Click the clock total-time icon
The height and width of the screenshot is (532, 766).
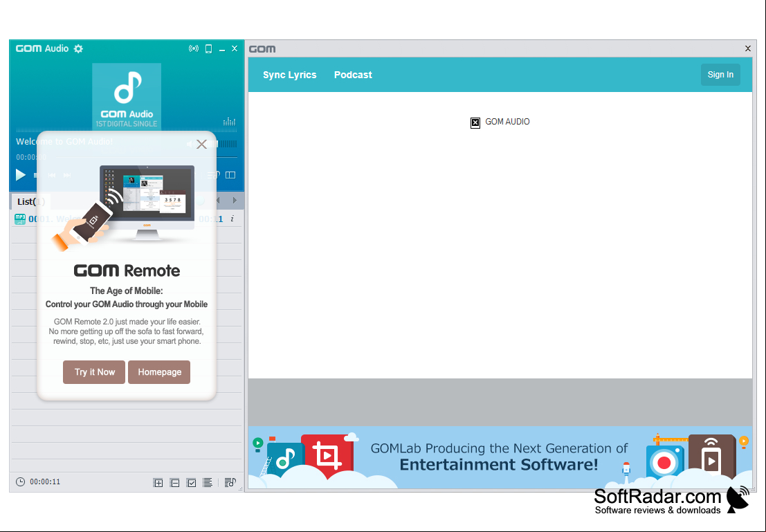(20, 481)
